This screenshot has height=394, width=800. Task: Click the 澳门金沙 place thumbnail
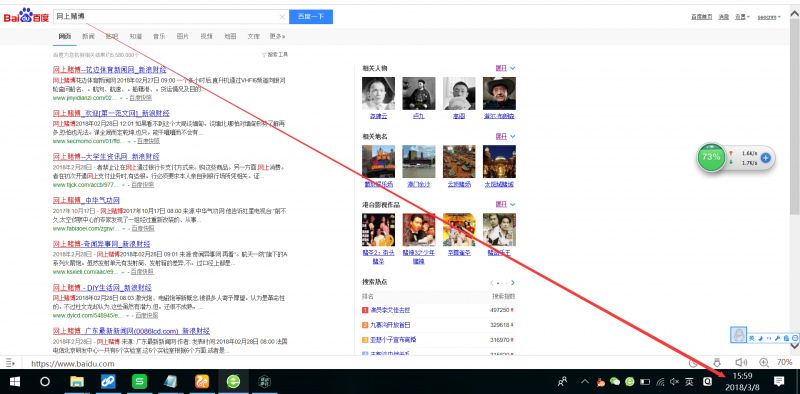[x=418, y=161]
